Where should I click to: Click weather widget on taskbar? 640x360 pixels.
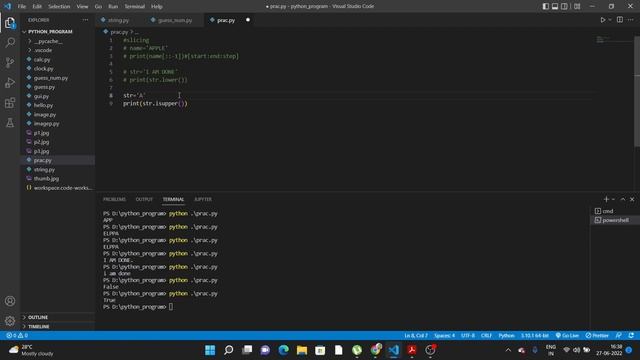click(31, 350)
